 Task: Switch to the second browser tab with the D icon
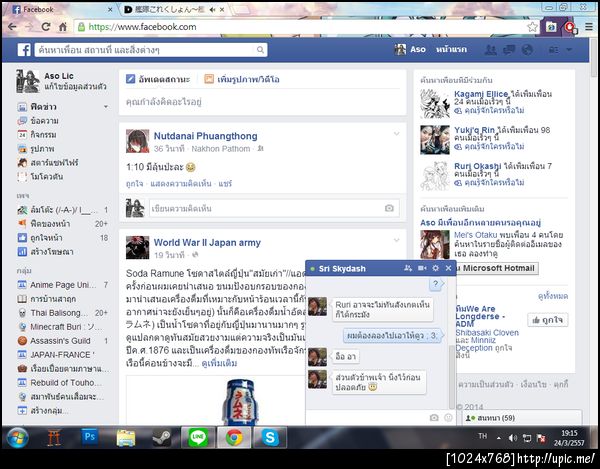coord(174,10)
